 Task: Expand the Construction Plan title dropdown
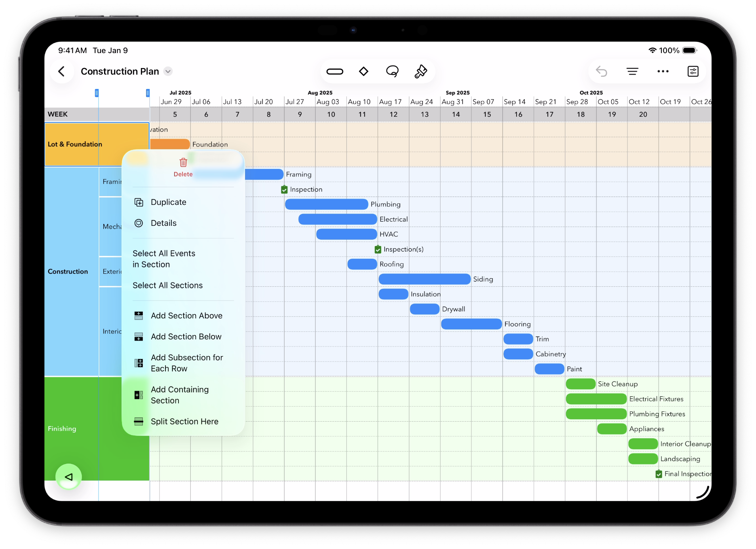pyautogui.click(x=168, y=72)
